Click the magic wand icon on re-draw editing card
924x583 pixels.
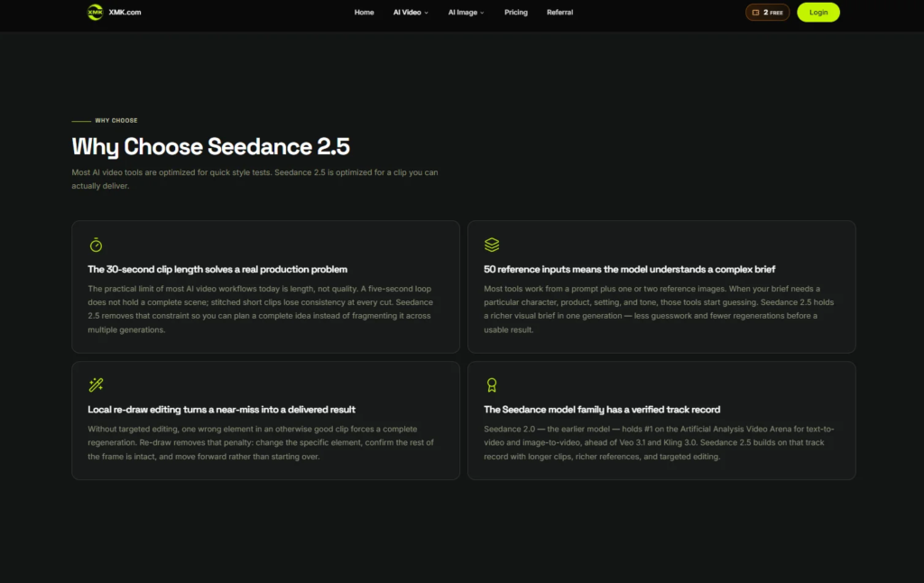(96, 385)
